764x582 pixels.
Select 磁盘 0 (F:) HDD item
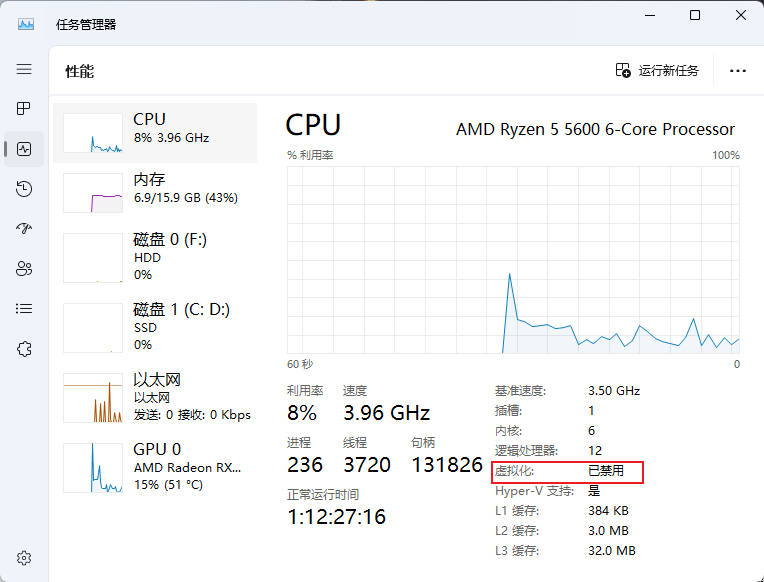tap(155, 257)
